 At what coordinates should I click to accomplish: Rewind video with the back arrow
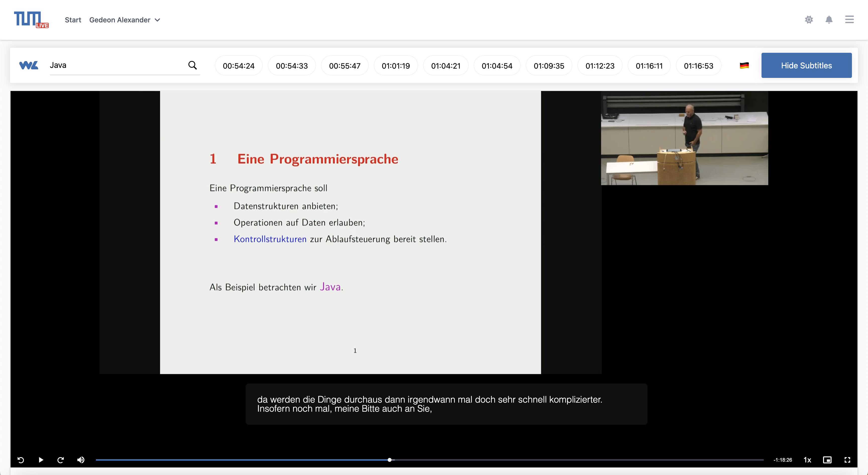click(21, 460)
